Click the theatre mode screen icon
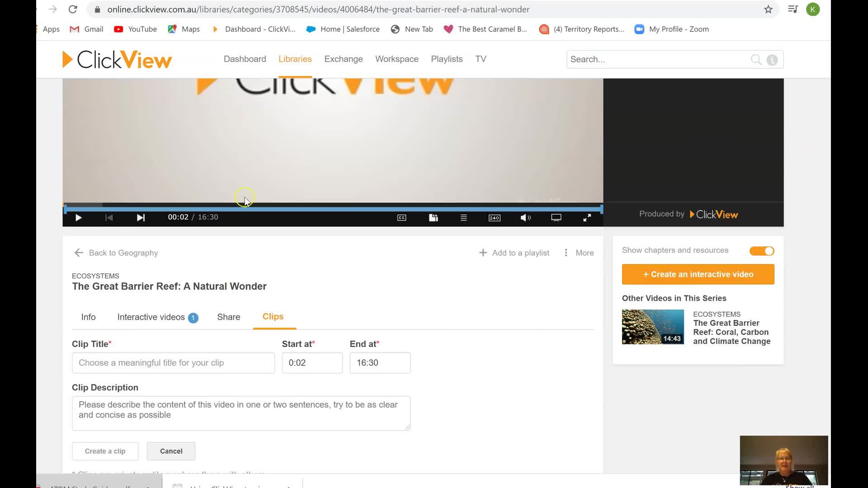This screenshot has height=488, width=868. [x=556, y=218]
